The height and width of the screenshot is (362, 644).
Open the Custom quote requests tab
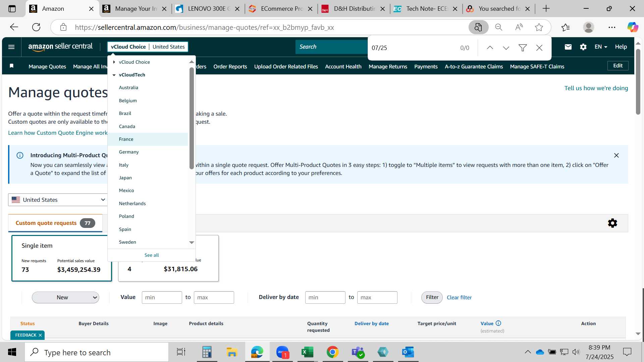55,223
